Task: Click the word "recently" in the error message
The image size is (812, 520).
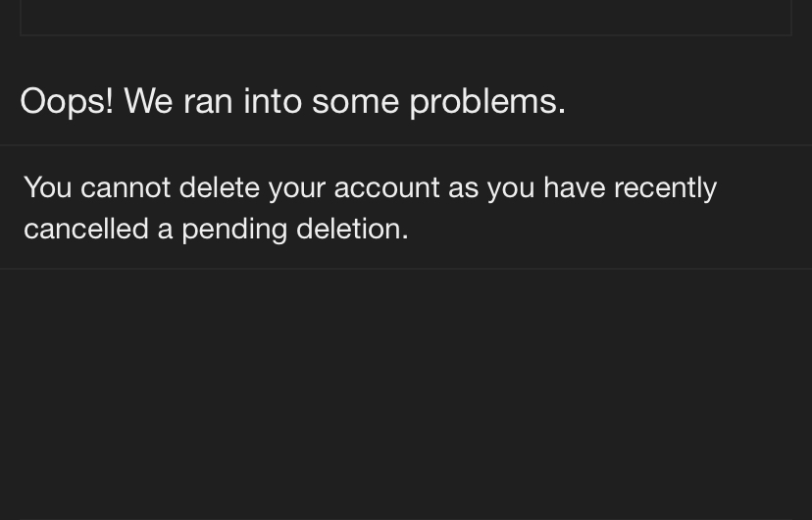Action: click(665, 187)
